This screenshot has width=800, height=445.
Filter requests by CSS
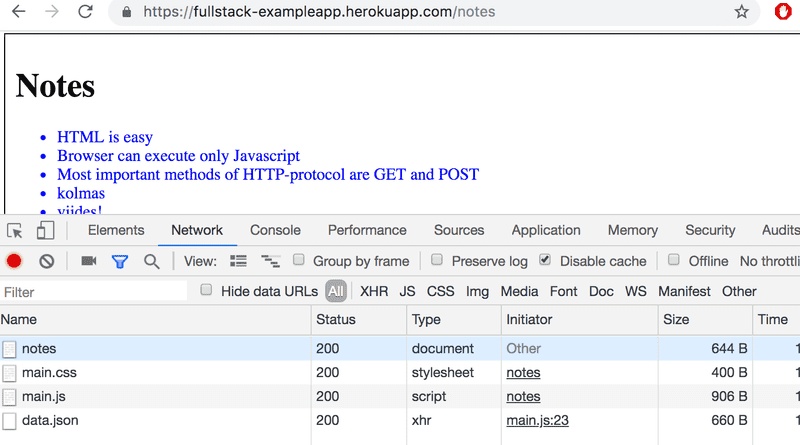click(x=440, y=291)
